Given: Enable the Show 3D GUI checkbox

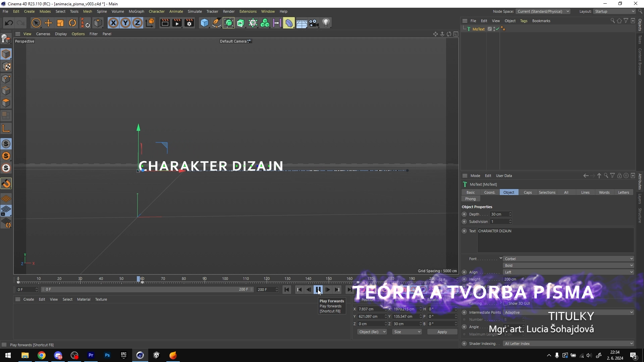Looking at the screenshot, I should click(x=505, y=303).
